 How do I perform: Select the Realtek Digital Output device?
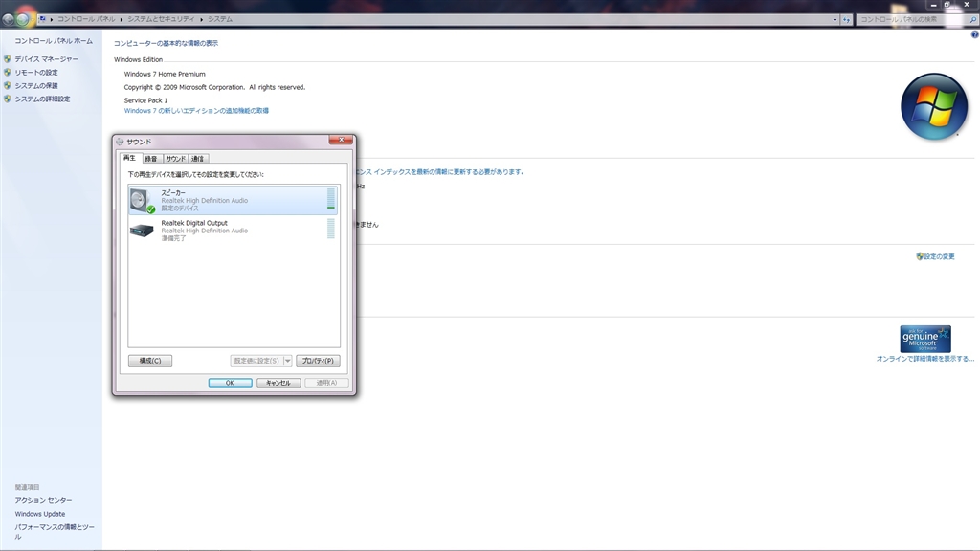click(234, 230)
